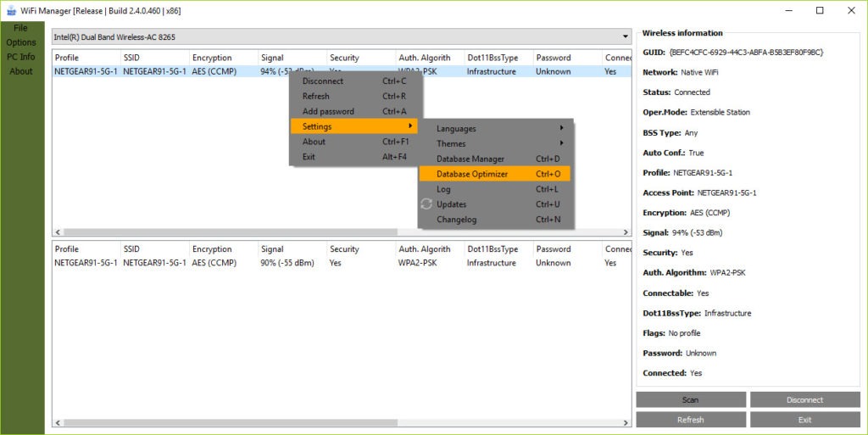
Task: Click Infrastructure cell in lower table
Action: (x=491, y=263)
